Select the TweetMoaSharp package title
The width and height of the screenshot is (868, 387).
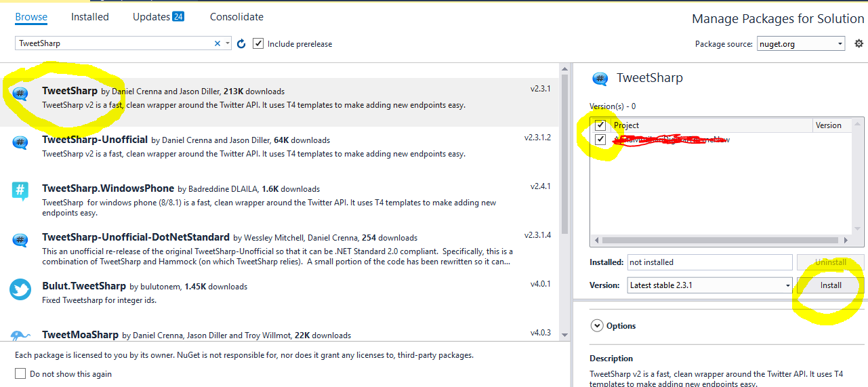(81, 335)
